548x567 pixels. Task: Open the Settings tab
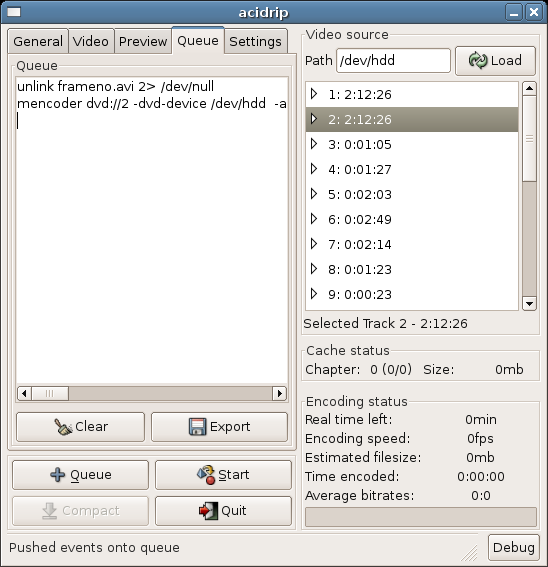click(x=255, y=41)
